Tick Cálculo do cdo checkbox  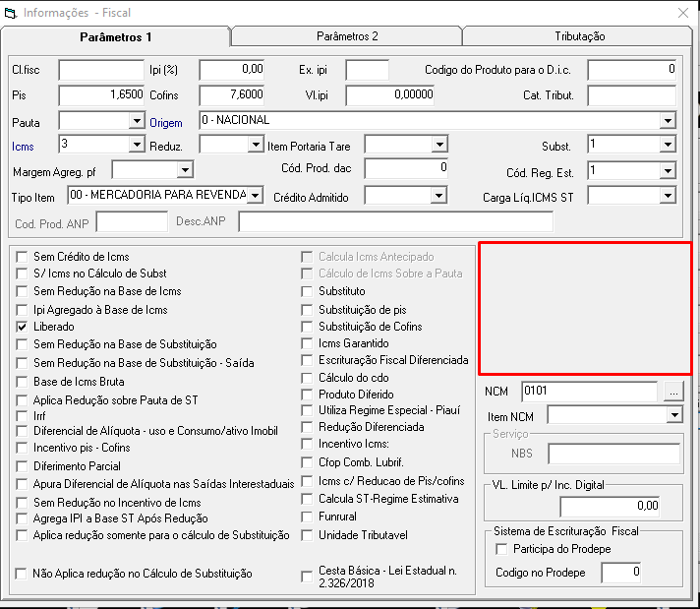click(x=307, y=378)
